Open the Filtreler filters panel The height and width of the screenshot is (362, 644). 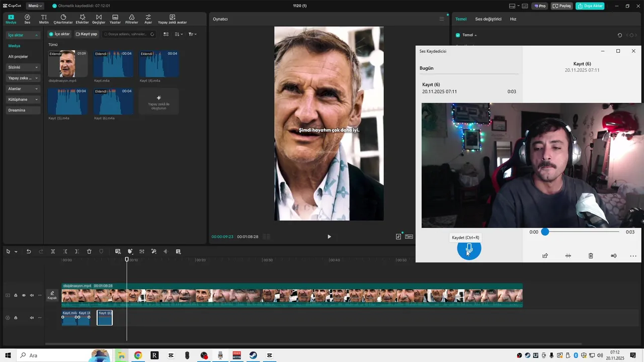[131, 19]
